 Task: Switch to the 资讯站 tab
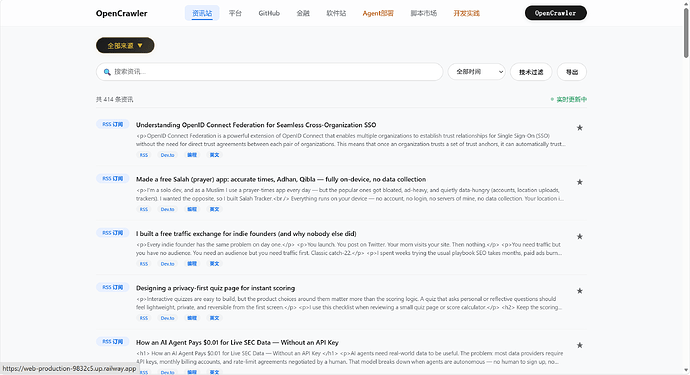pos(202,13)
